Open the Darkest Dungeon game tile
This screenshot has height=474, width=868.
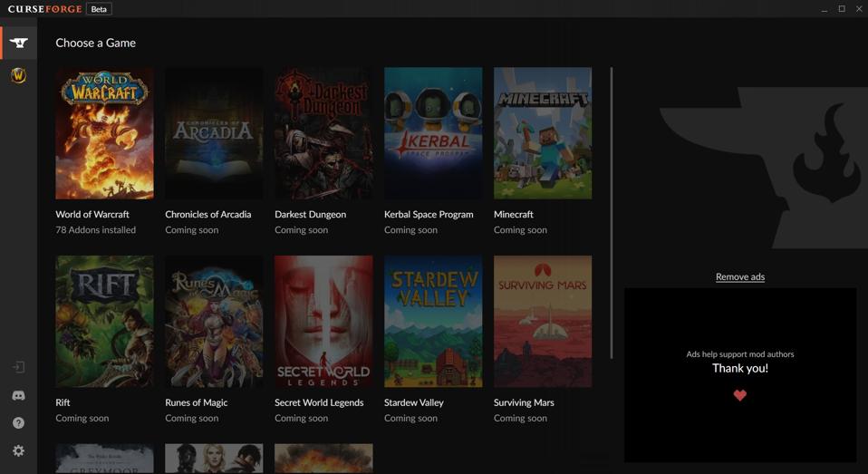tap(323, 133)
